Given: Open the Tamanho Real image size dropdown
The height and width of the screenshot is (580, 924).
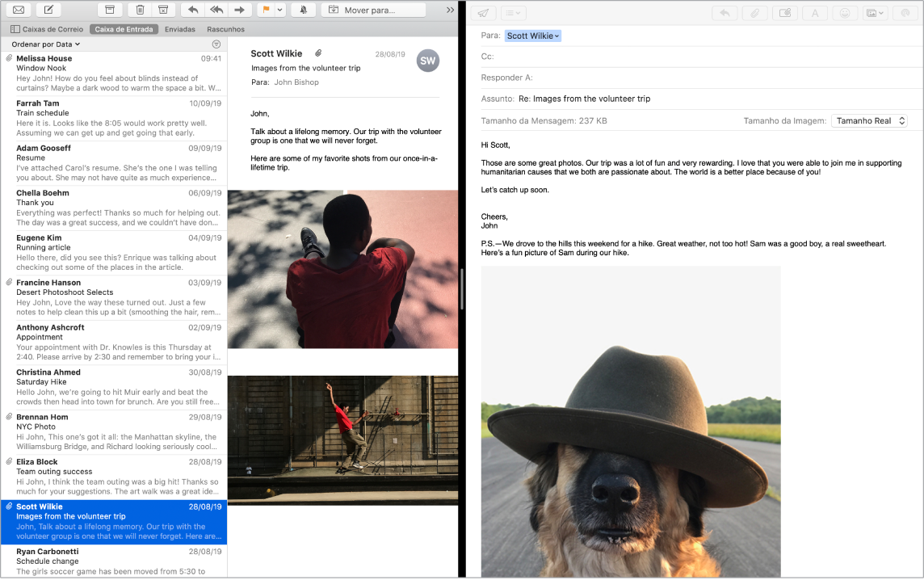Looking at the screenshot, I should (x=869, y=120).
